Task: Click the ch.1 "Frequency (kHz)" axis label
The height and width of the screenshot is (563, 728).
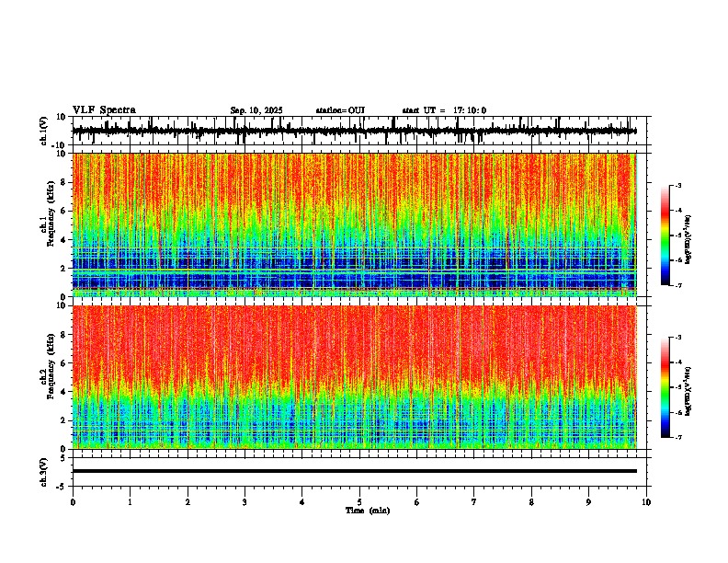Action: (51, 213)
